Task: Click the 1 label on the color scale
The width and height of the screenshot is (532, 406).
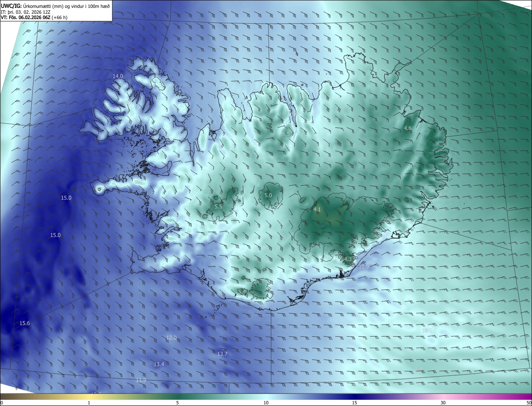Action: (x=89, y=403)
